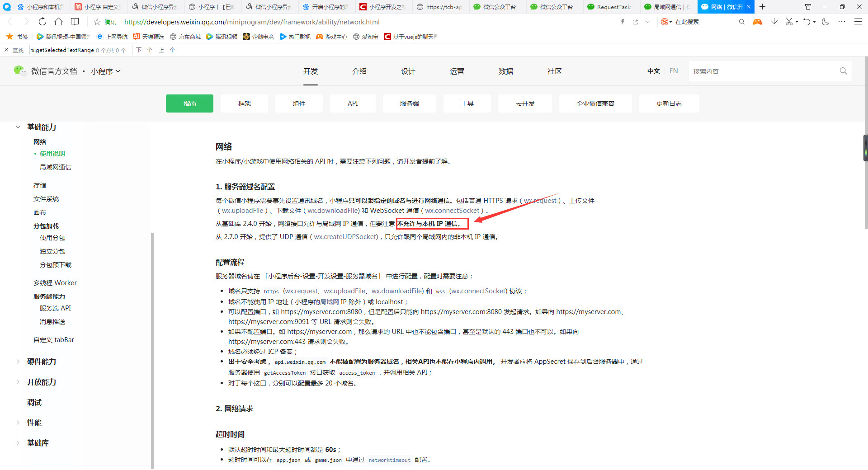Close the active 网络 tab
This screenshot has height=470, width=868.
[x=749, y=7]
